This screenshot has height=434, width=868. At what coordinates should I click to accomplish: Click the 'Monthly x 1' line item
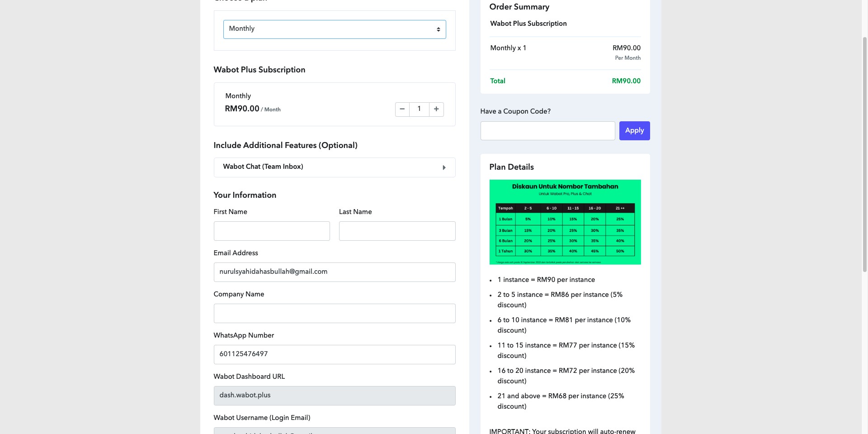tap(508, 48)
